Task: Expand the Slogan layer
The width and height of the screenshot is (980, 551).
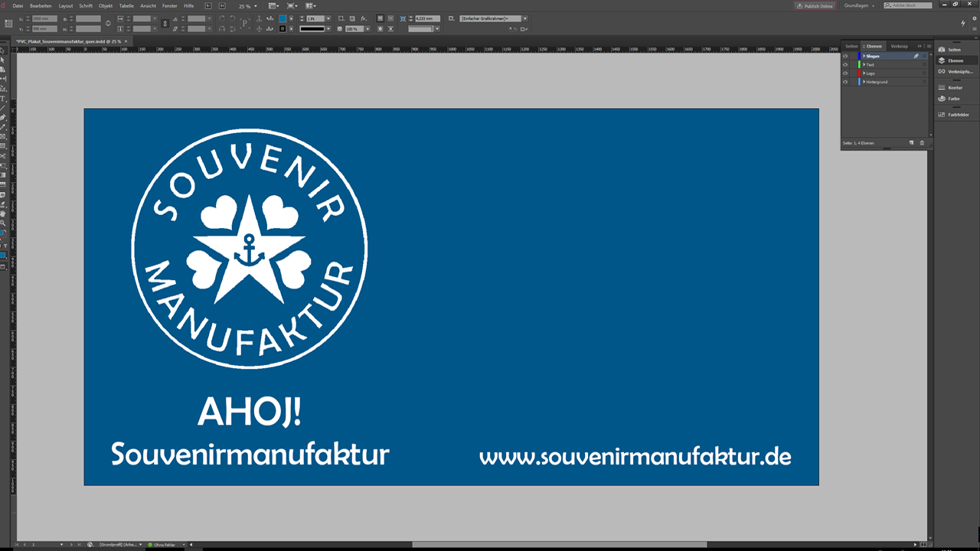Action: pos(864,56)
